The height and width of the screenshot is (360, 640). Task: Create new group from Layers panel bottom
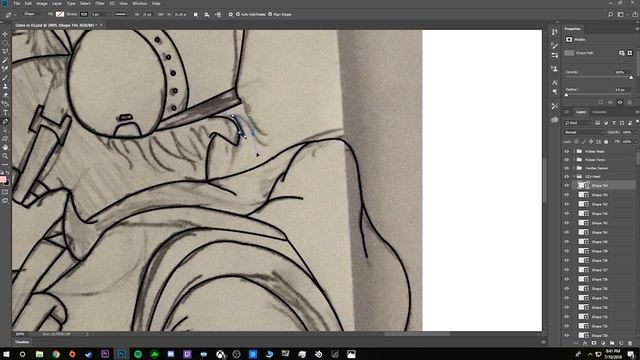coord(612,343)
